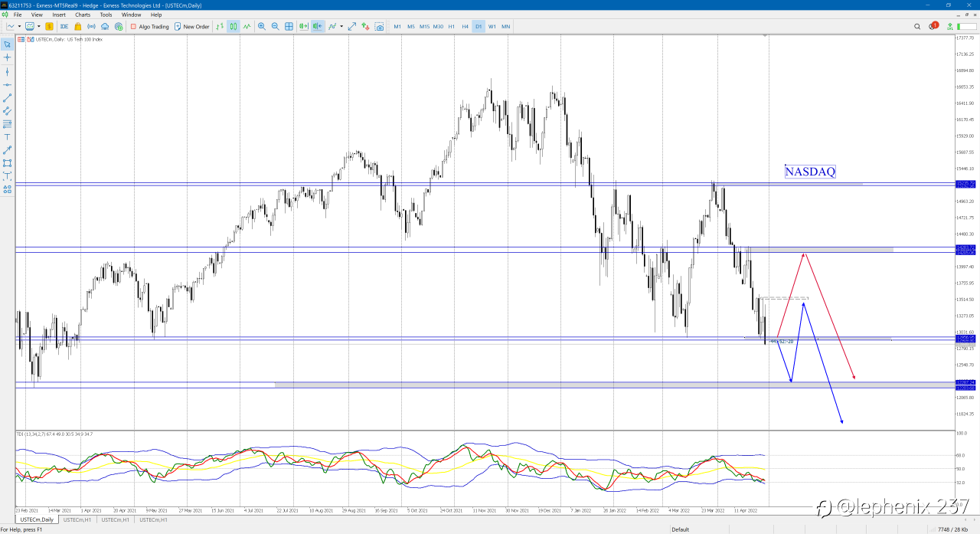Switch chart to candlesticks style
This screenshot has width=980, height=534.
pyautogui.click(x=234, y=26)
